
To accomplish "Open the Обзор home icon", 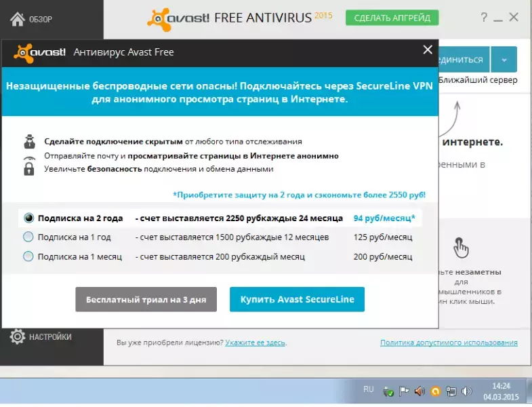I will tap(18, 19).
